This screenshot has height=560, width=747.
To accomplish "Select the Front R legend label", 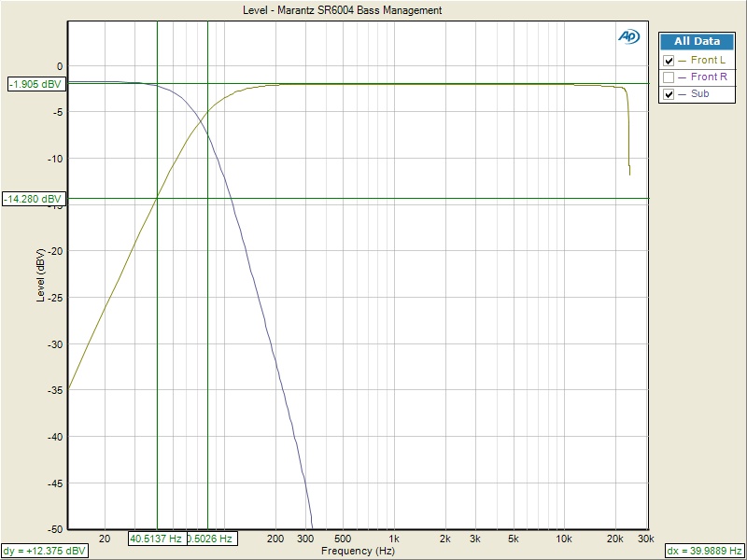I will tap(709, 77).
